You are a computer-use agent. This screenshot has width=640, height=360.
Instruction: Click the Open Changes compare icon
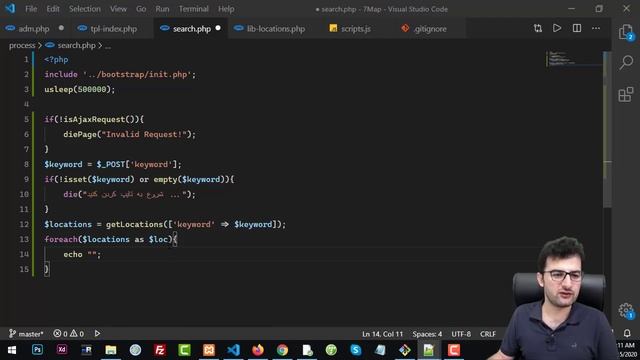click(x=538, y=28)
